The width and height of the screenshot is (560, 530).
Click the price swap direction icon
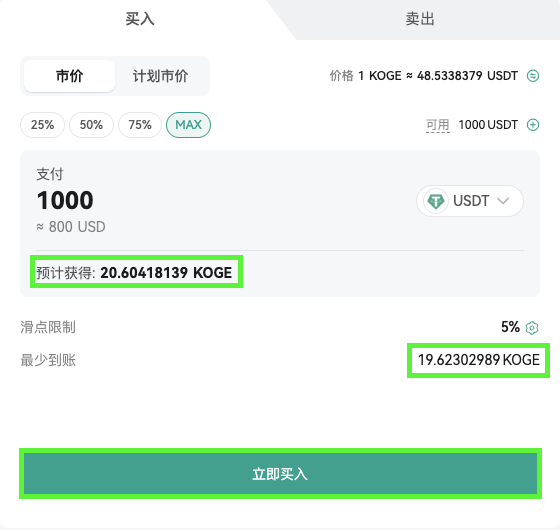pyautogui.click(x=533, y=76)
